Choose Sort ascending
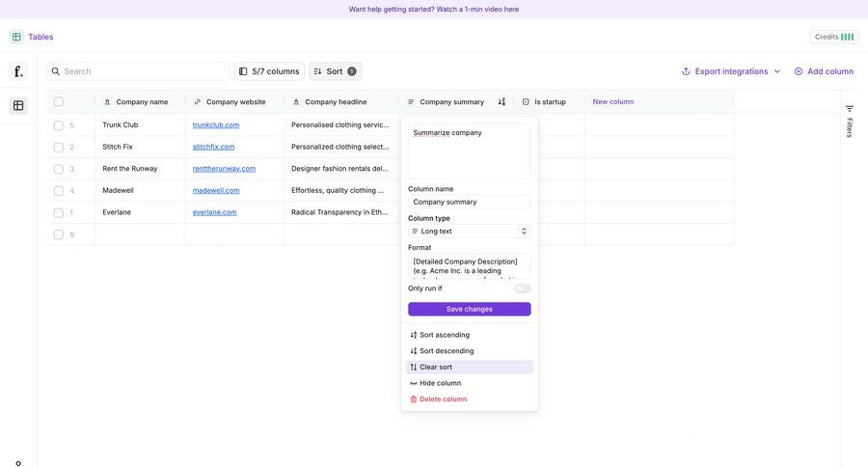The image size is (868, 467). coord(470,335)
